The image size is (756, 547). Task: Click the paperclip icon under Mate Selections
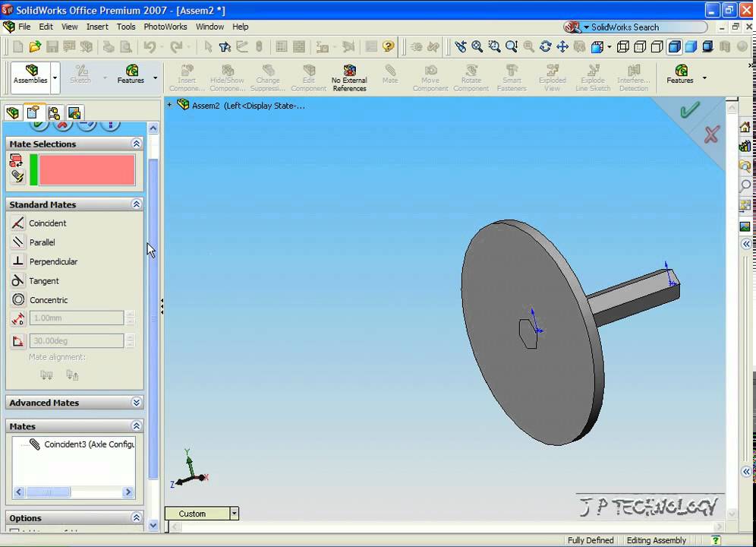pyautogui.click(x=17, y=177)
